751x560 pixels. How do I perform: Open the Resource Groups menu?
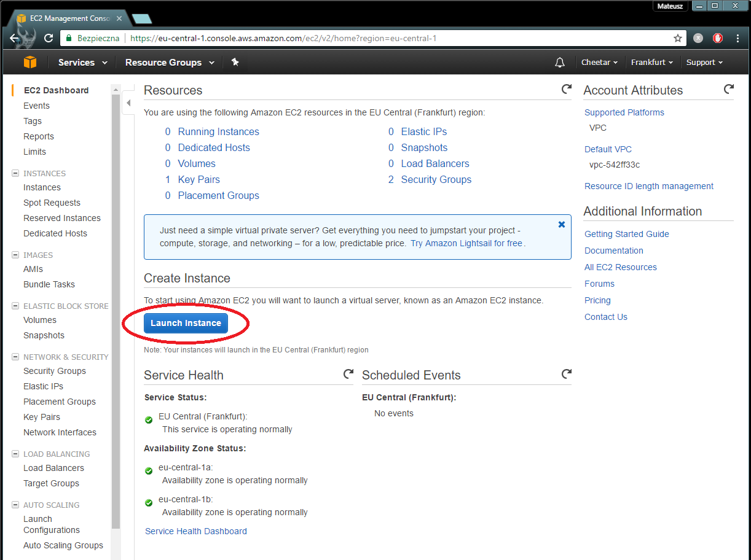pyautogui.click(x=170, y=62)
